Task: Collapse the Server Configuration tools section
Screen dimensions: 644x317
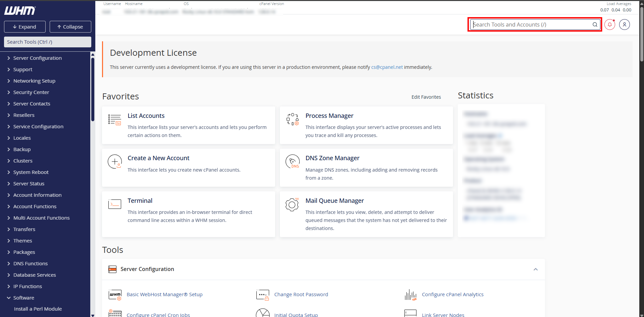Action: tap(536, 269)
